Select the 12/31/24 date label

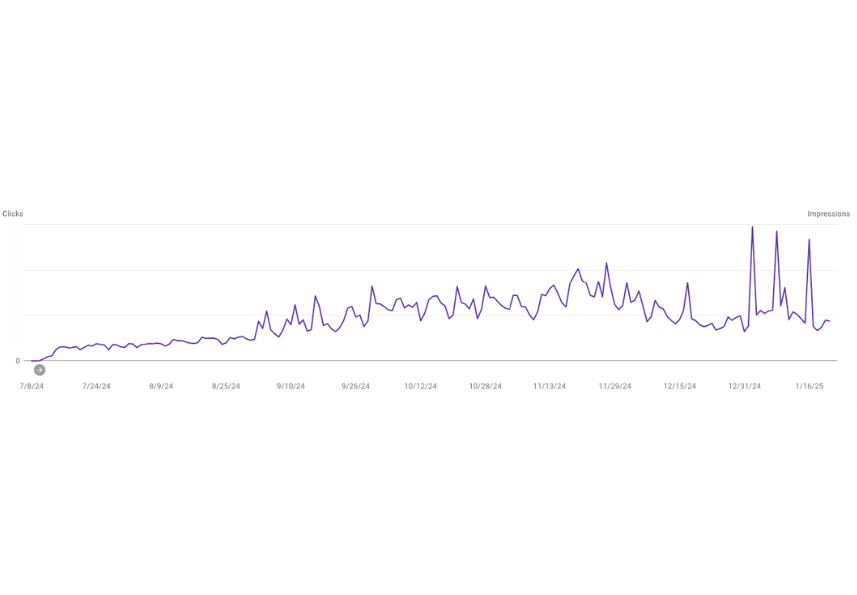click(744, 386)
